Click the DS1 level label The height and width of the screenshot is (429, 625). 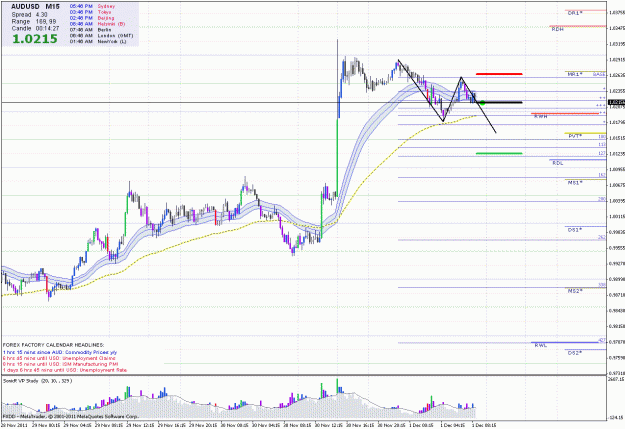[x=575, y=230]
